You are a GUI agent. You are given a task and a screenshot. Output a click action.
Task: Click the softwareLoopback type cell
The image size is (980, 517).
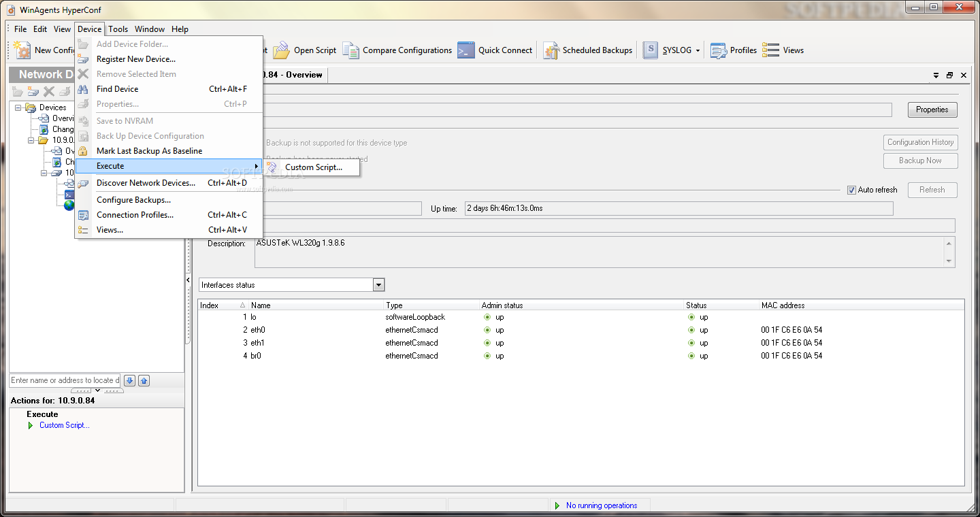pos(415,317)
